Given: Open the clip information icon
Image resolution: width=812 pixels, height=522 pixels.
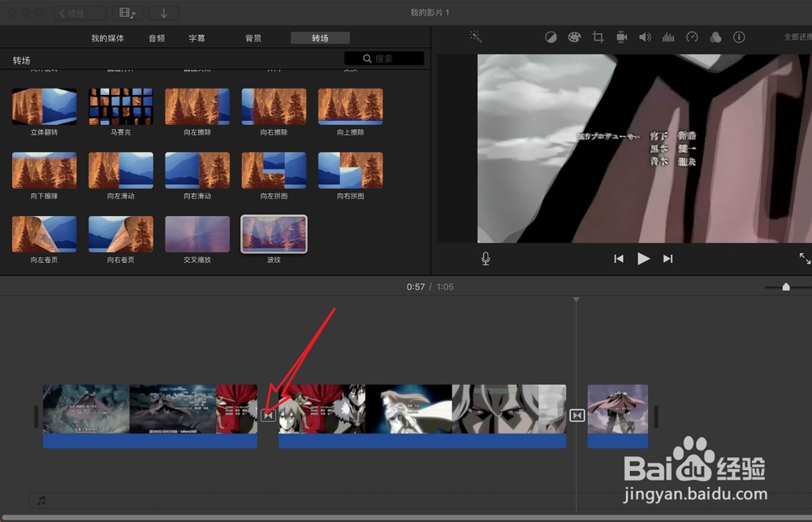Looking at the screenshot, I should point(739,37).
